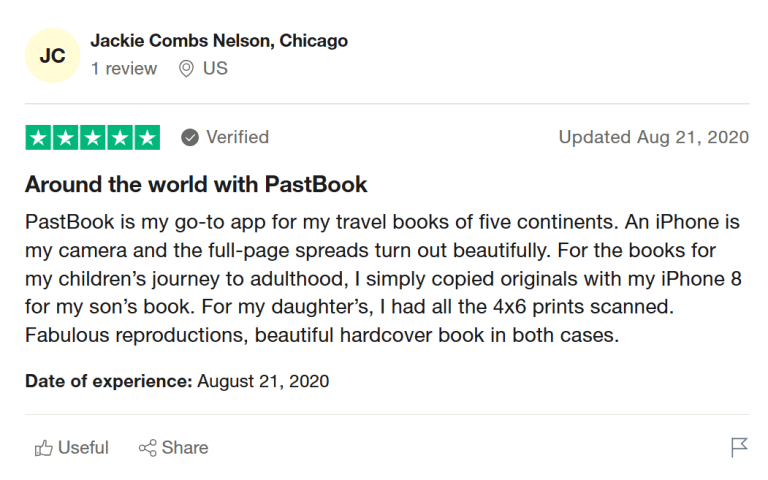Click the third green star
The image size is (768, 480).
(x=92, y=137)
